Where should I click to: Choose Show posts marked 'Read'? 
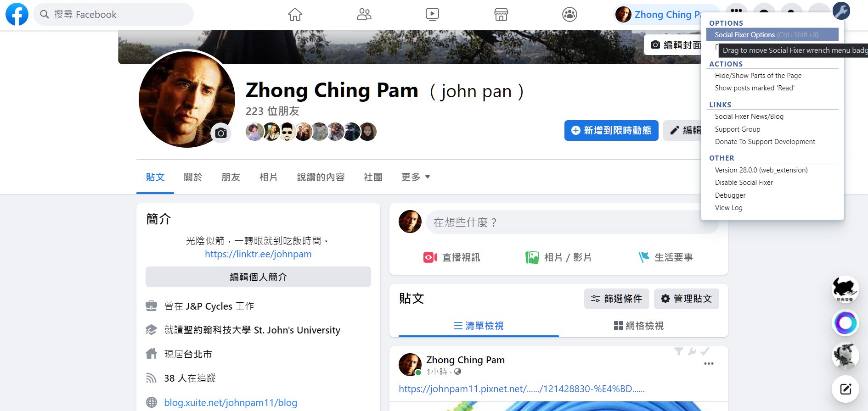755,88
